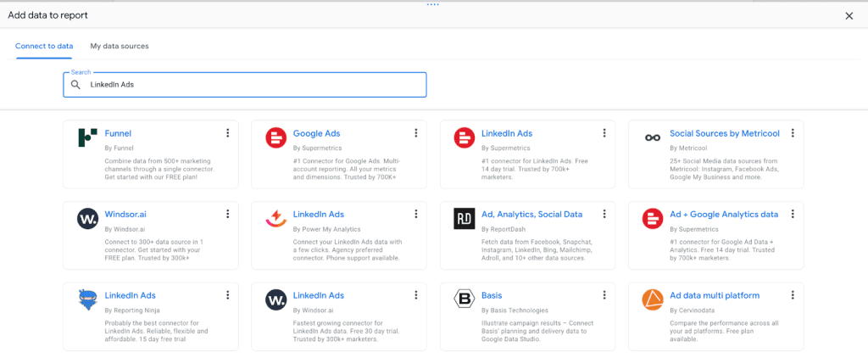Click the Windsor.ai logo on the LinkedIn Ads by Windsor.ai card

pyautogui.click(x=275, y=299)
